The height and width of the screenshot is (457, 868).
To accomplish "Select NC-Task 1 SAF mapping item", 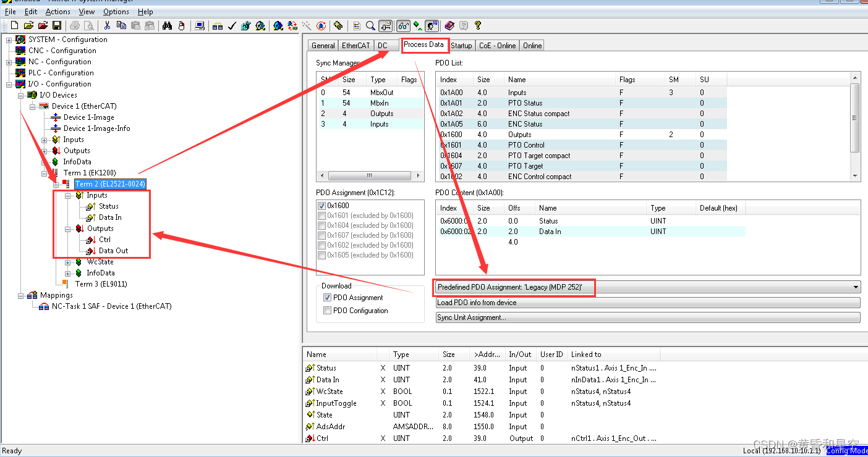I will pyautogui.click(x=111, y=306).
